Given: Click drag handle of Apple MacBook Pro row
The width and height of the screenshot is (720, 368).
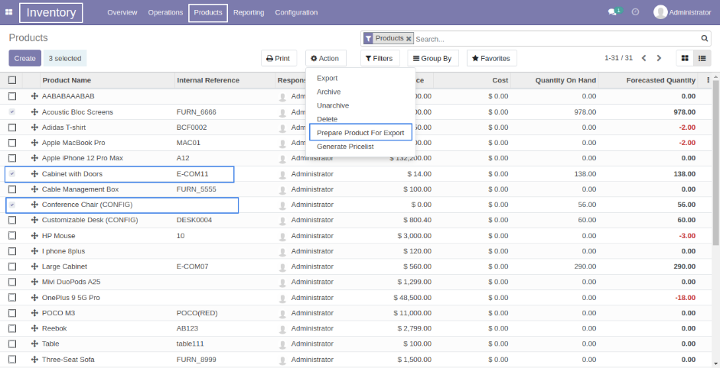Looking at the screenshot, I should pos(34,143).
